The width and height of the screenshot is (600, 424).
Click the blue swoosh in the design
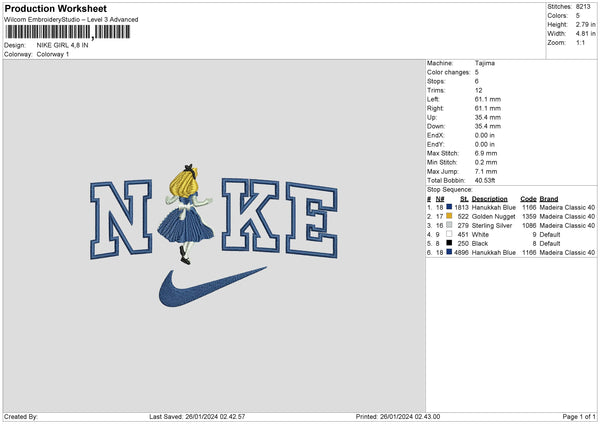click(x=212, y=288)
